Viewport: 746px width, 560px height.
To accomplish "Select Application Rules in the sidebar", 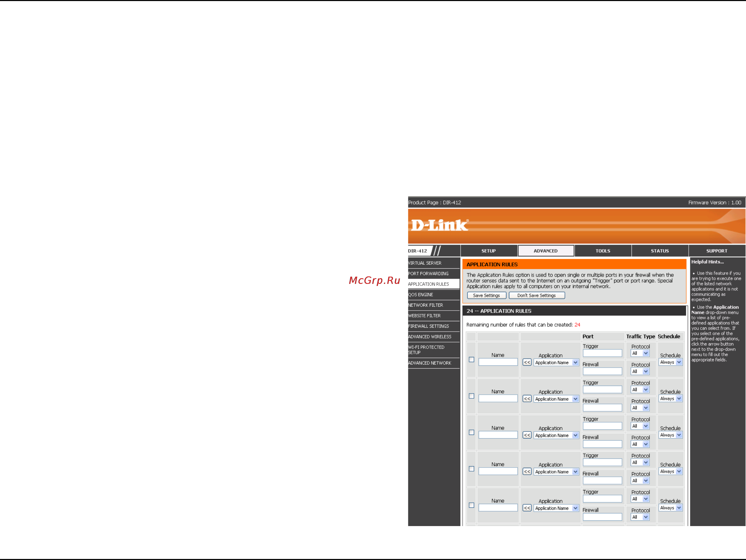I will (x=434, y=284).
